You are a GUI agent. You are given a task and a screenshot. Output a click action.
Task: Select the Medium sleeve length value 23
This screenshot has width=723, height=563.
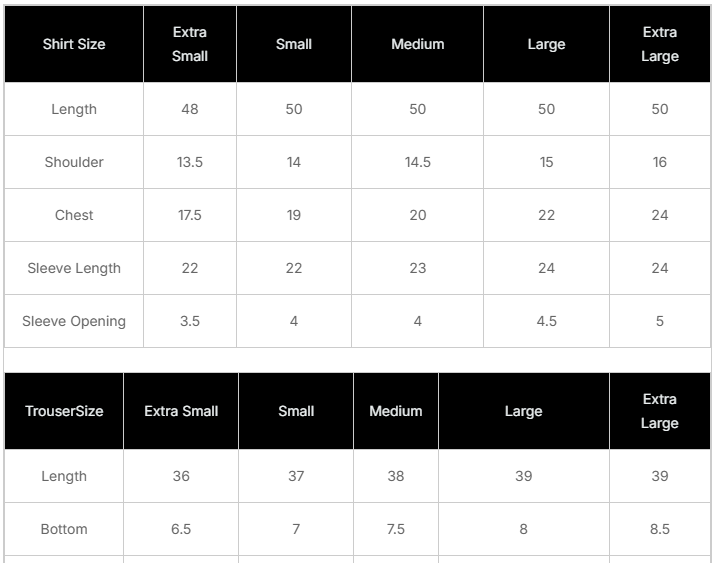click(x=418, y=268)
